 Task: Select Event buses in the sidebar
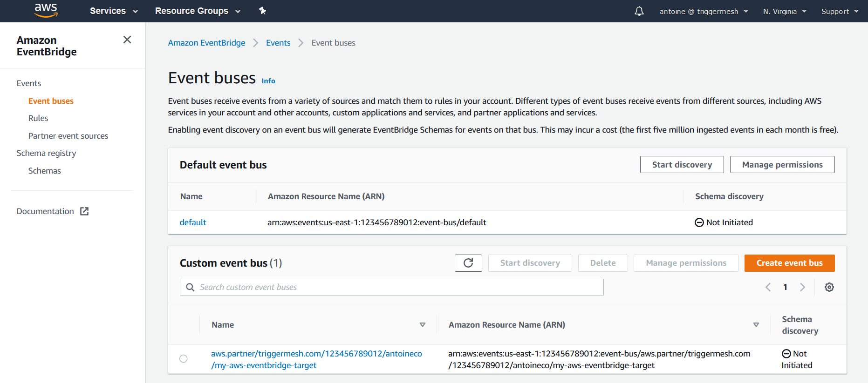[x=51, y=101]
